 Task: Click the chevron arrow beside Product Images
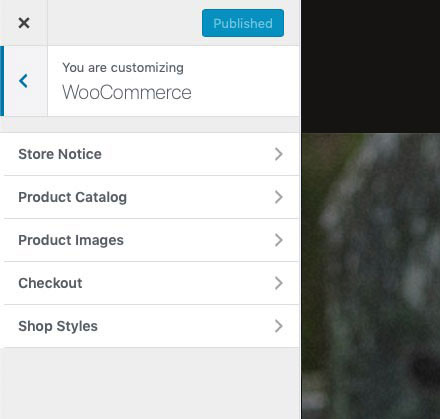click(279, 240)
